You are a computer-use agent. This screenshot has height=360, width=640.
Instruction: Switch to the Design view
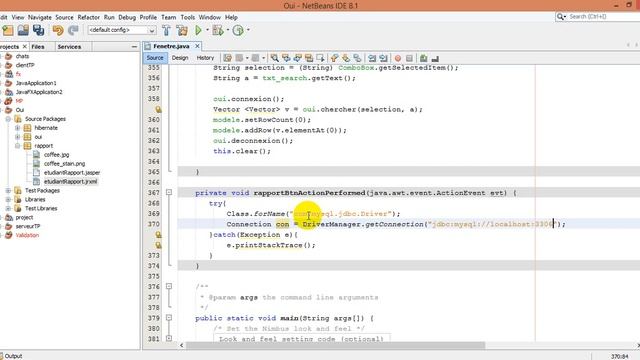(180, 58)
